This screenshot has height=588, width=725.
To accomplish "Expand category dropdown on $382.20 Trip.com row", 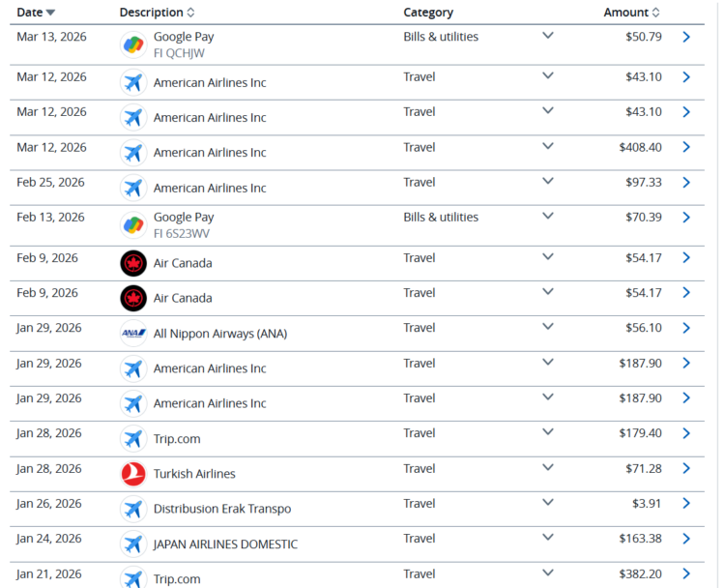I will (548, 573).
